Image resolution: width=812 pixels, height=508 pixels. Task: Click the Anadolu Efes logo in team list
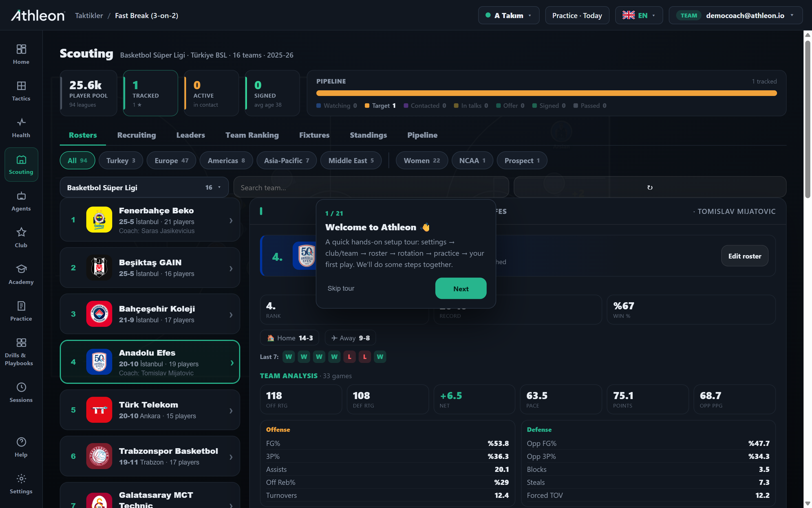tap(99, 362)
